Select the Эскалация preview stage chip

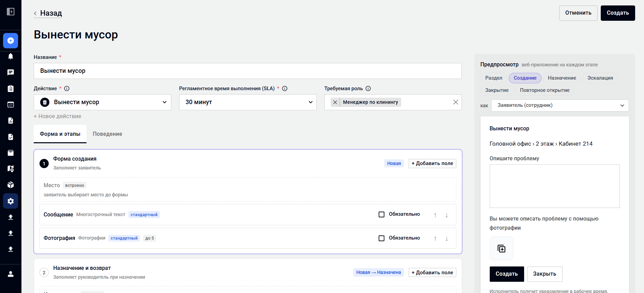tap(600, 78)
